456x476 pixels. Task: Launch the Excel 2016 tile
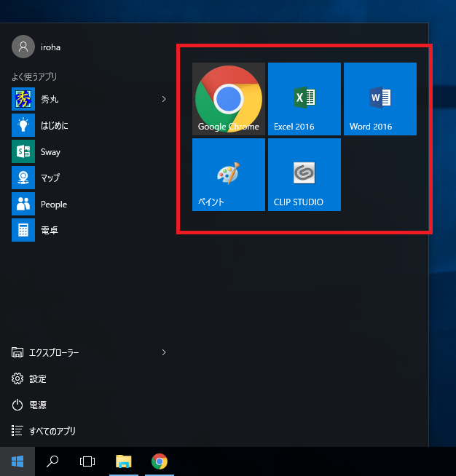[304, 99]
